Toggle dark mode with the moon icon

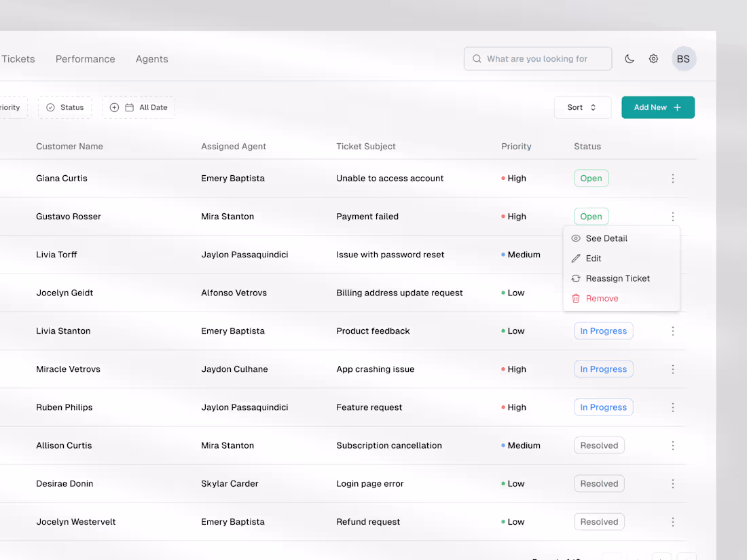coord(629,58)
